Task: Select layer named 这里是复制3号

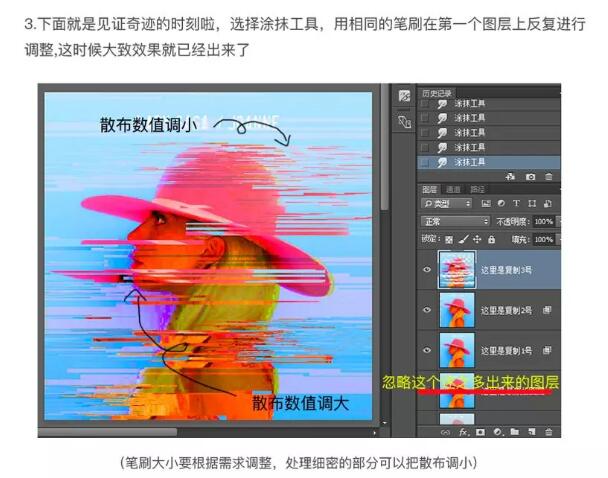Action: (x=506, y=270)
